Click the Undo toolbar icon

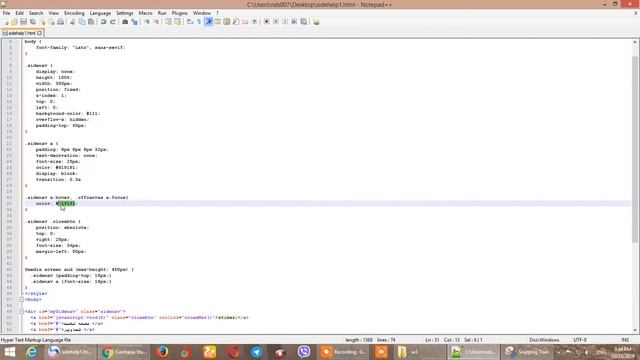coord(103,22)
